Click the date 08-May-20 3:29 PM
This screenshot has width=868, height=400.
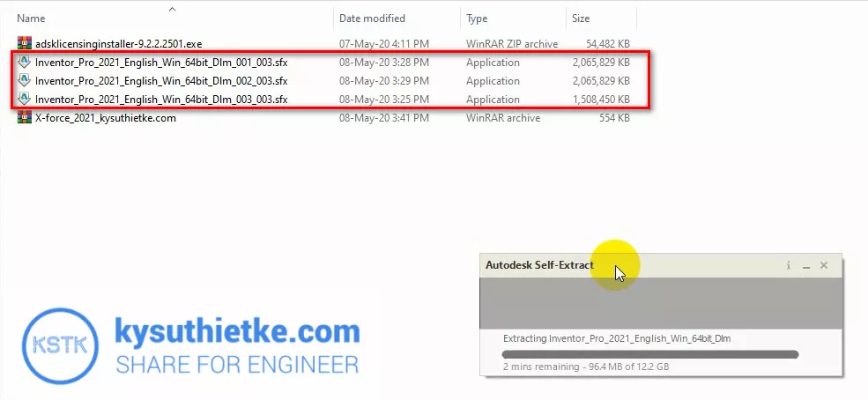(383, 81)
